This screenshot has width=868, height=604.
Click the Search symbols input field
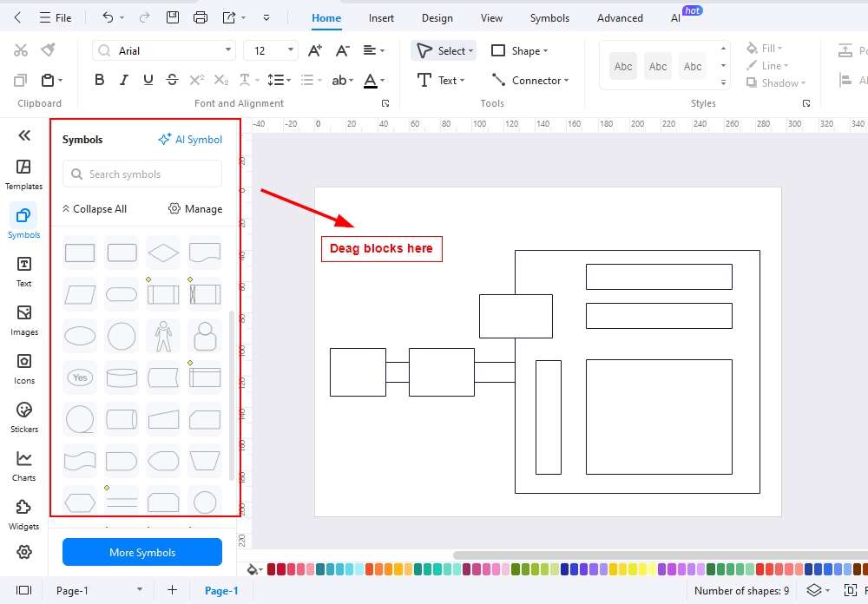pyautogui.click(x=142, y=174)
